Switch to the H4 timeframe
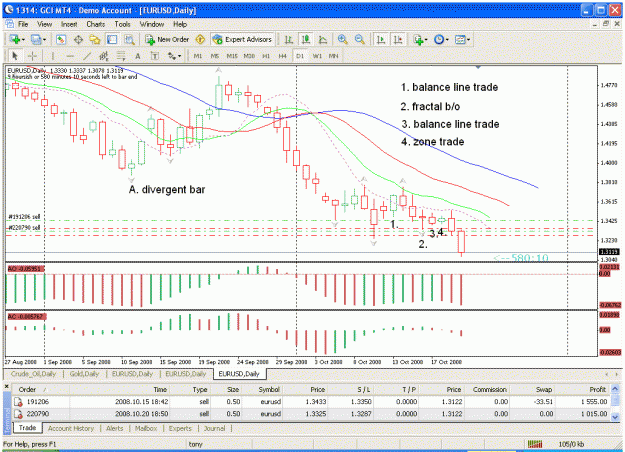Screen dimensions: 625x452 (x=283, y=56)
